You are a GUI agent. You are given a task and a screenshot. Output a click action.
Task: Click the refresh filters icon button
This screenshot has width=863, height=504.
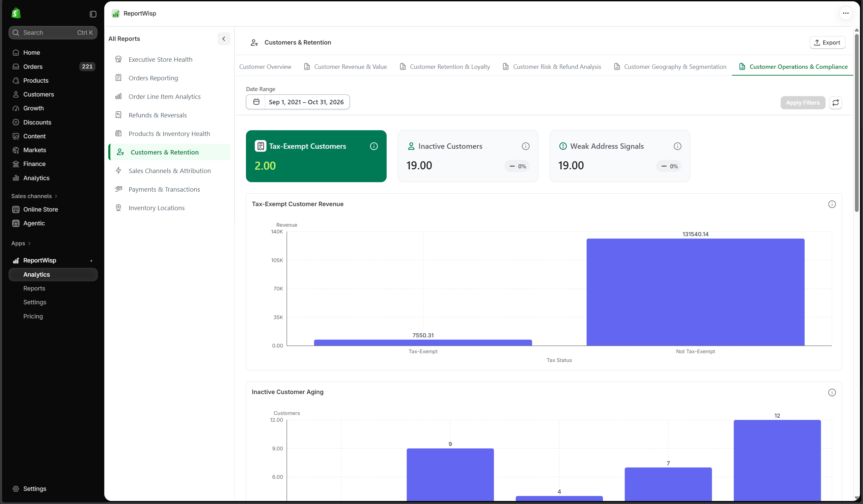pyautogui.click(x=835, y=102)
